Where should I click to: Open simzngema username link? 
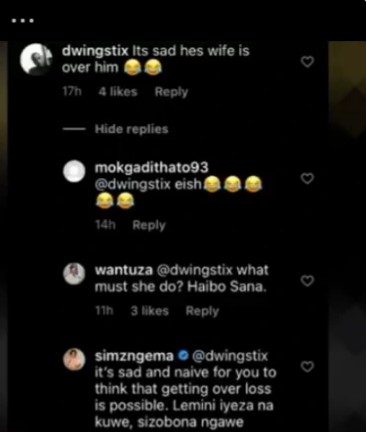[134, 356]
